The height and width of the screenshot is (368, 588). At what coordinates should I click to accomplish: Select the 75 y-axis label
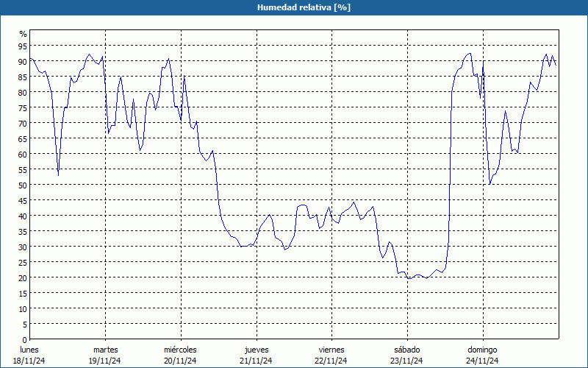[x=24, y=107]
